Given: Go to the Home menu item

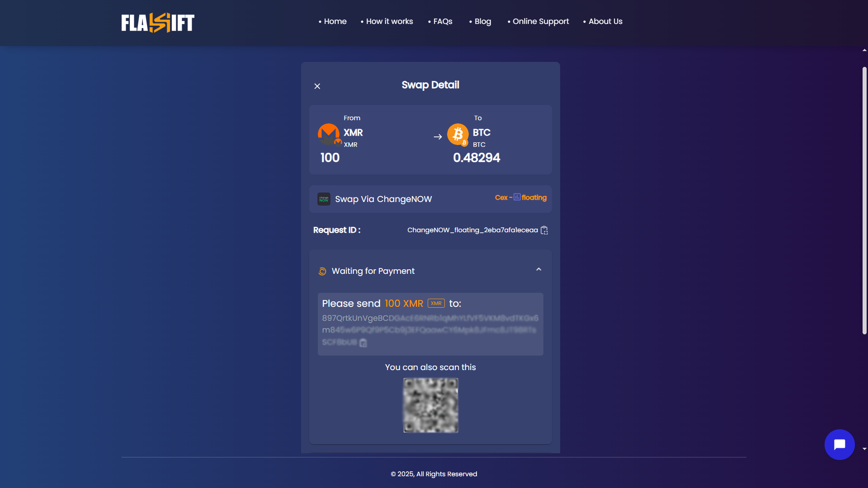Looking at the screenshot, I should 335,21.
